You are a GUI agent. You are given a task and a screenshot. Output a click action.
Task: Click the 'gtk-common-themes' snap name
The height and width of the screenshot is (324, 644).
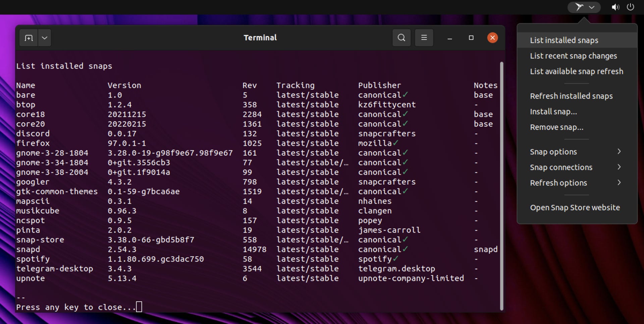pyautogui.click(x=57, y=192)
